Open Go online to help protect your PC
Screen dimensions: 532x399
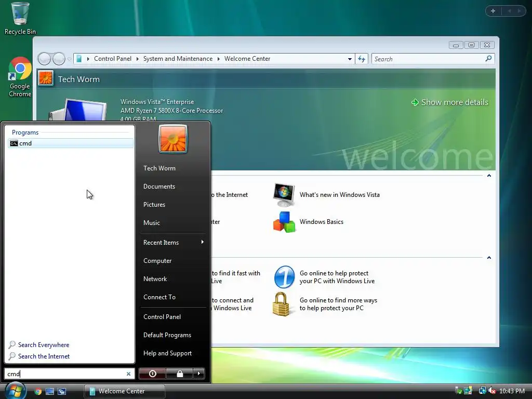324,277
